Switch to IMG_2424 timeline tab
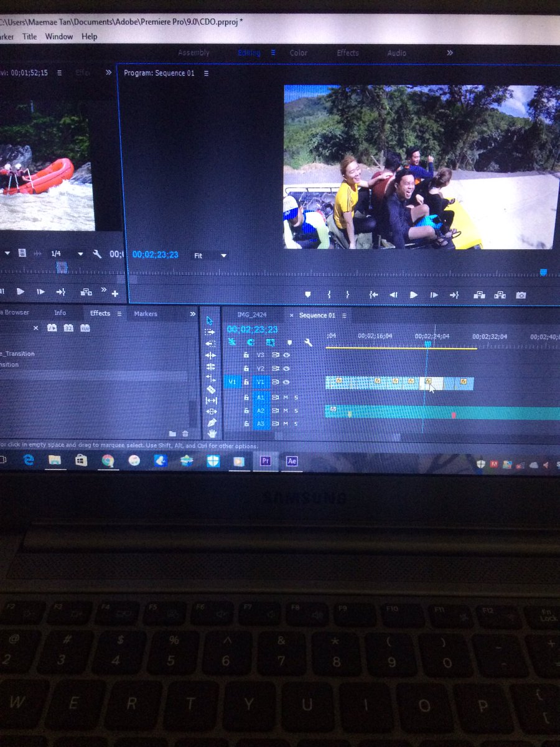 pos(251,315)
